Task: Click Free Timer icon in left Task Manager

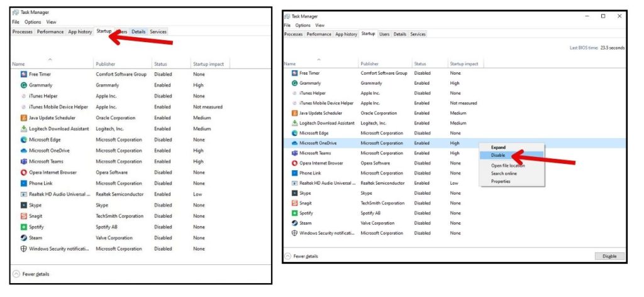Action: coord(24,74)
